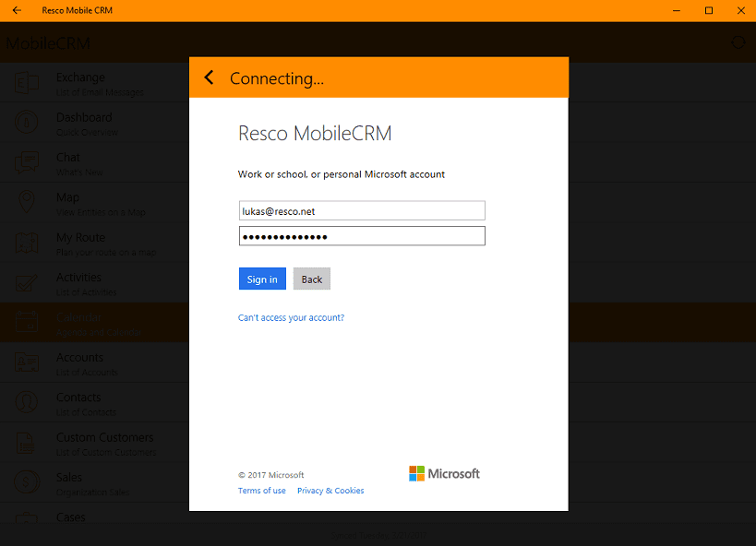The image size is (756, 546).
Task: Open the Can't access your account? link
Action: click(x=291, y=317)
